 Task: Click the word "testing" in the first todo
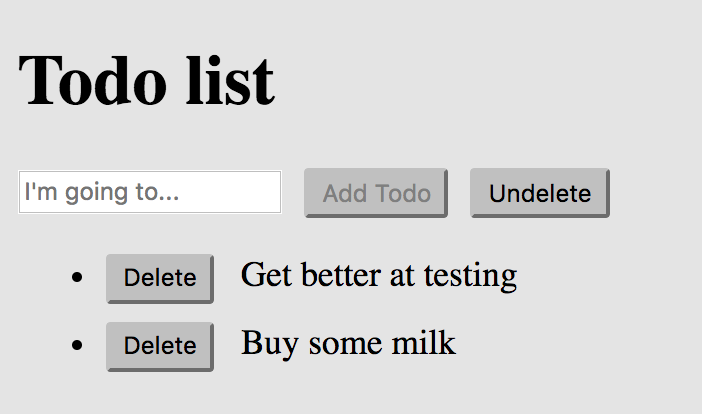pyautogui.click(x=470, y=275)
